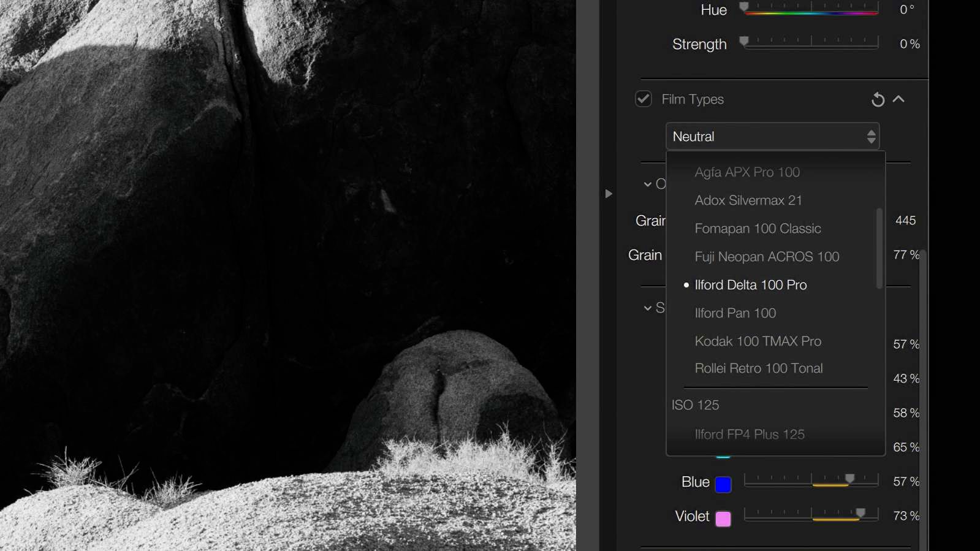Image resolution: width=980 pixels, height=551 pixels.
Task: Reset the Film Types section
Action: (x=878, y=99)
